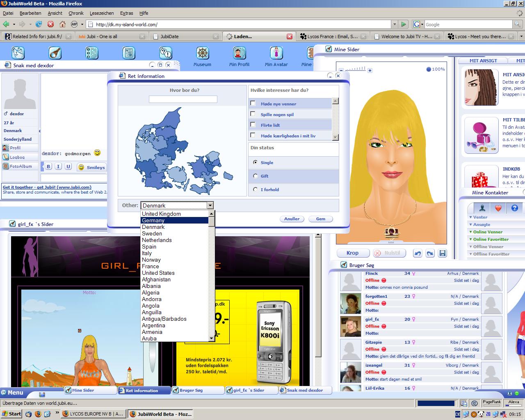Open the Museum ship wheel icon
525x420 pixels.
coord(202,53)
